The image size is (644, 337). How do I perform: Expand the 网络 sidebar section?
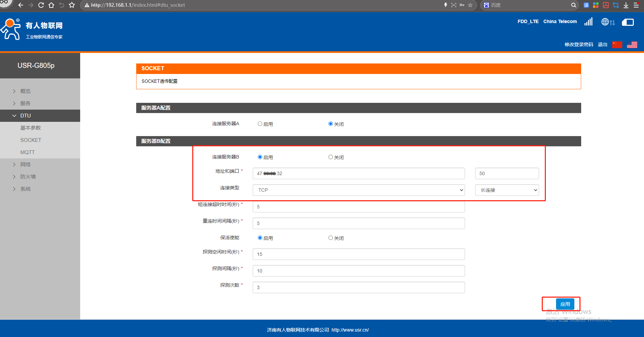[25, 165]
